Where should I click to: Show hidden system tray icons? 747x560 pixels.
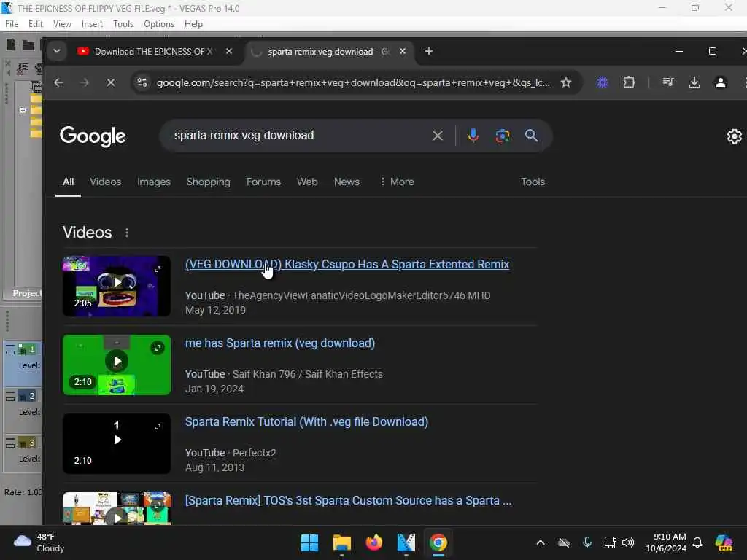pos(541,542)
